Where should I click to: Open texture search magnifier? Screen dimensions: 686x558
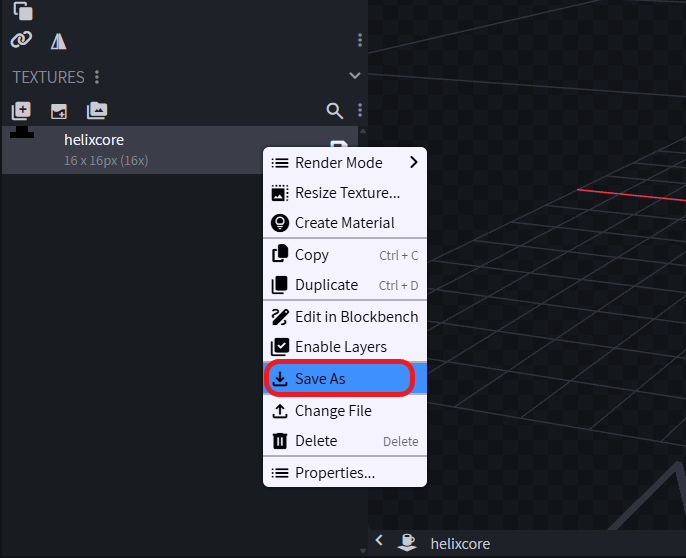point(335,111)
